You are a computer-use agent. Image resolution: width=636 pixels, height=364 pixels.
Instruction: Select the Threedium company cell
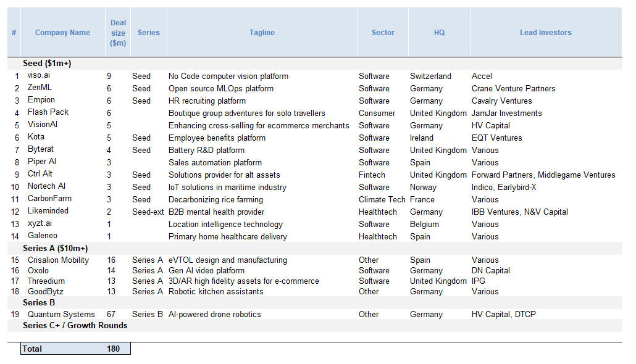pos(46,281)
